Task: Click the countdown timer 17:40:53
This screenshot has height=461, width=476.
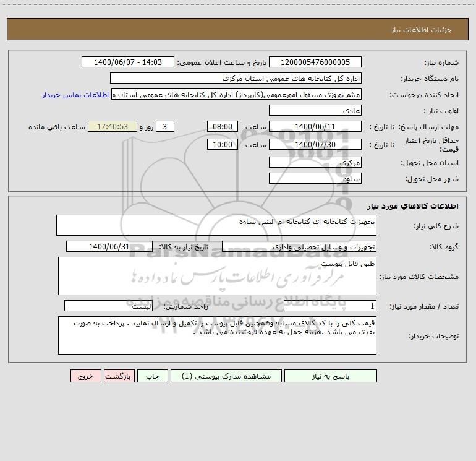Action: pyautogui.click(x=113, y=126)
